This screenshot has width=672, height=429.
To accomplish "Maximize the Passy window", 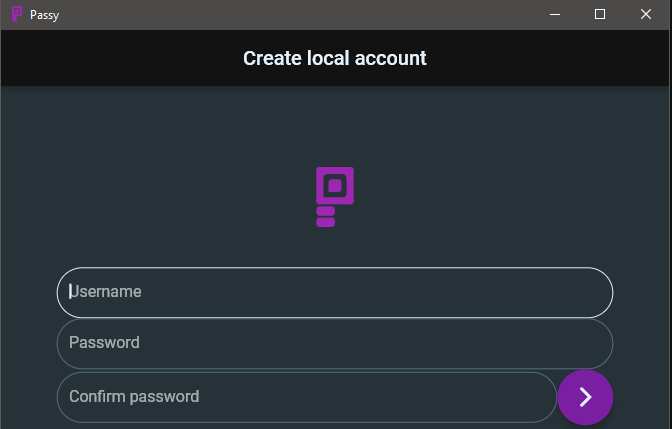I will 600,15.
